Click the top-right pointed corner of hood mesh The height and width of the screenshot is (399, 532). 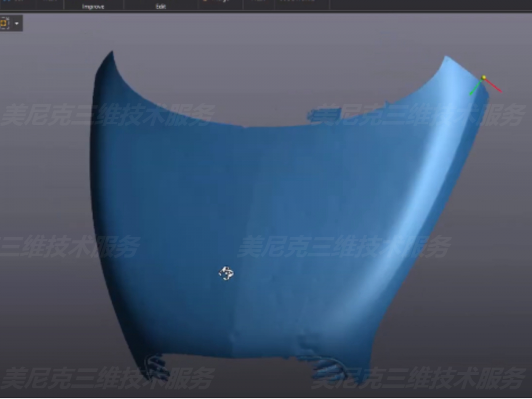point(447,57)
